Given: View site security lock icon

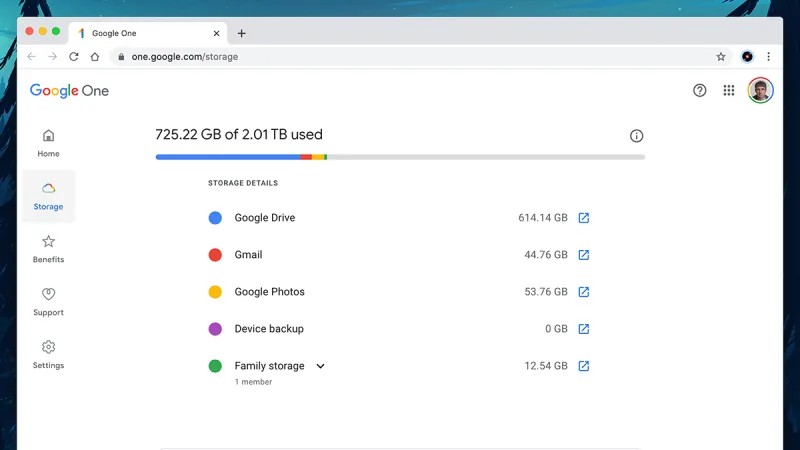Looking at the screenshot, I should tap(121, 57).
